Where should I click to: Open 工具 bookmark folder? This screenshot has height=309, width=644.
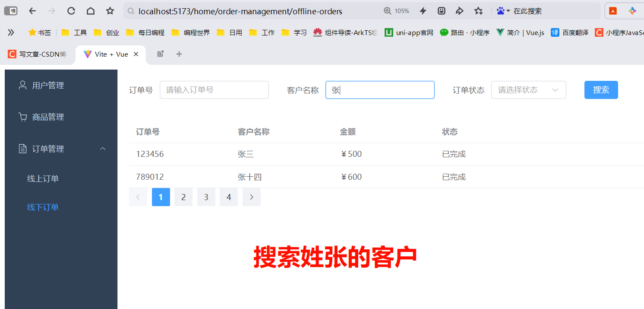[x=74, y=32]
